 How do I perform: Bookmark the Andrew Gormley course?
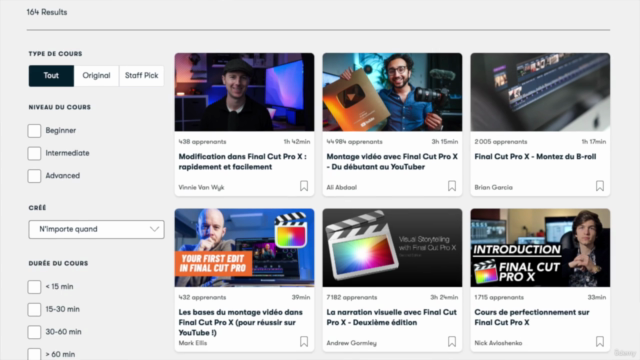click(x=451, y=342)
